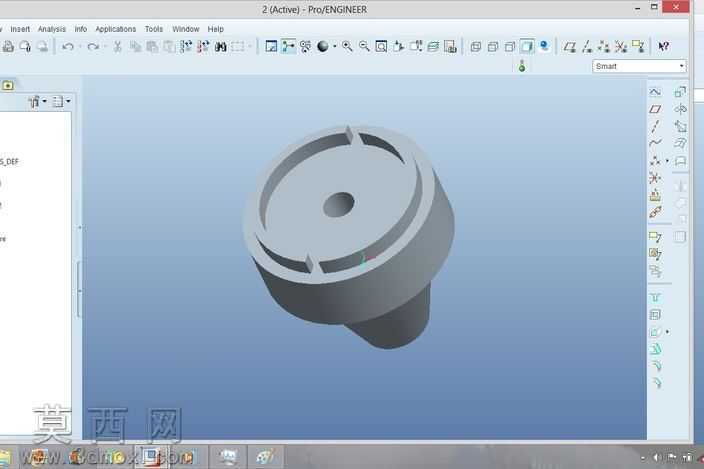Select the Shell tool icon

tap(655, 315)
